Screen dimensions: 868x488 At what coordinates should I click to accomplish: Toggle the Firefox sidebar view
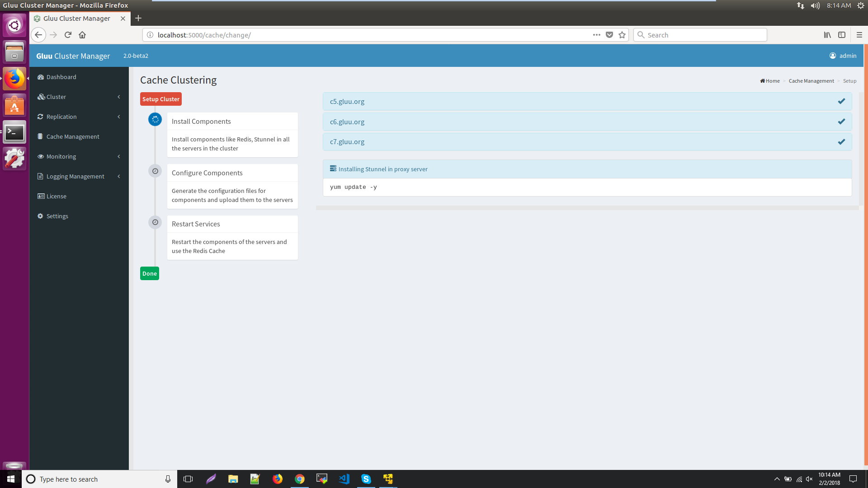coord(842,35)
